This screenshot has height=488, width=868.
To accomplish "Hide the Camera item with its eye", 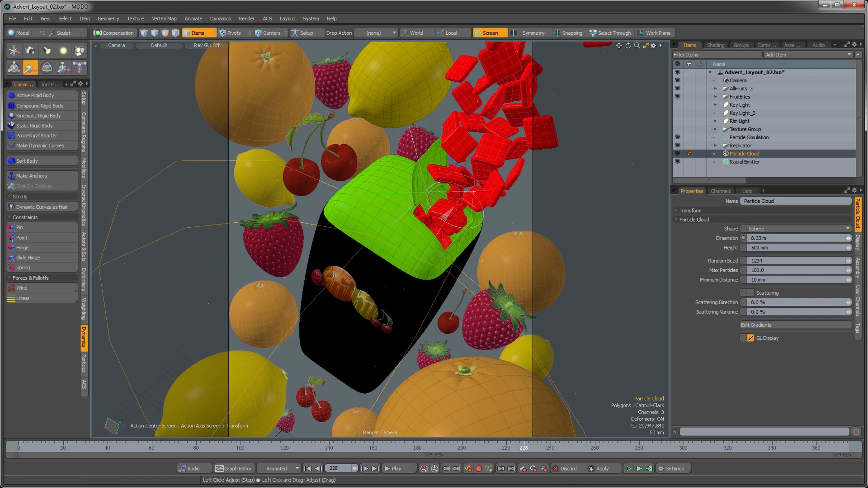I will pyautogui.click(x=677, y=80).
